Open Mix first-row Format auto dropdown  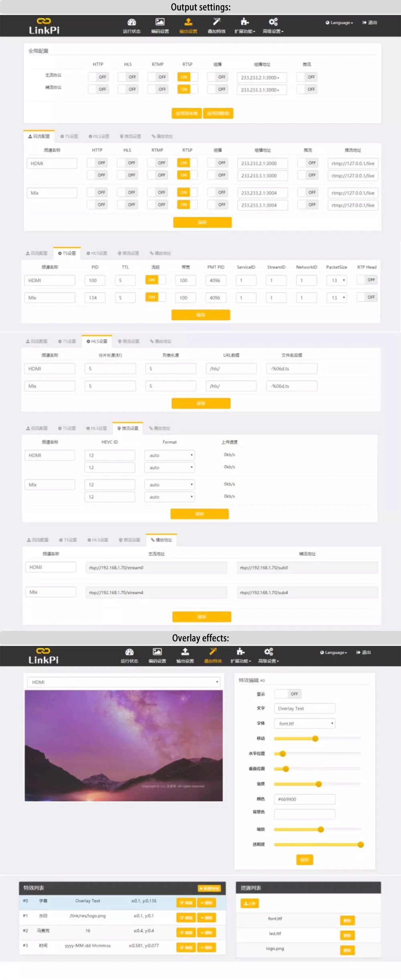(170, 485)
